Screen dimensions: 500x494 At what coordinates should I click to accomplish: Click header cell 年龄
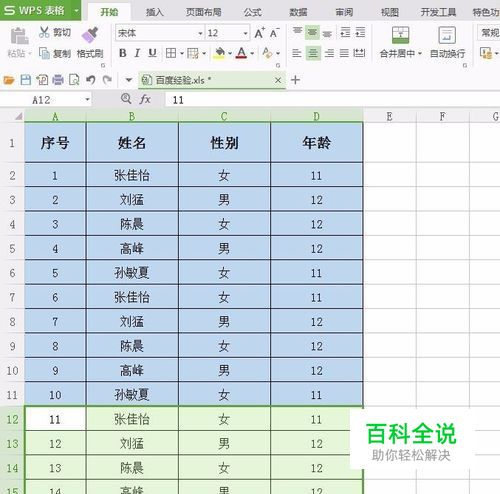coord(316,143)
